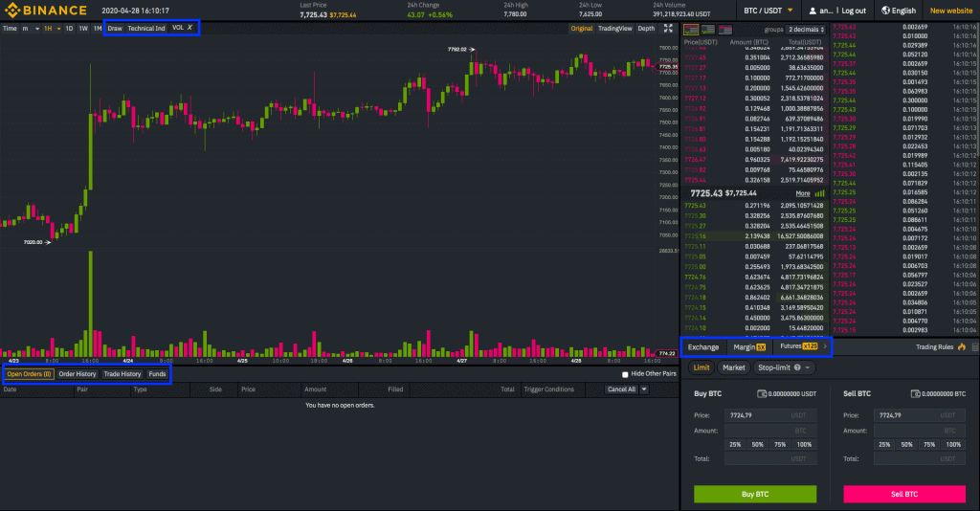Click More link in order book
Viewport: 980px width, 511px height.
point(803,193)
